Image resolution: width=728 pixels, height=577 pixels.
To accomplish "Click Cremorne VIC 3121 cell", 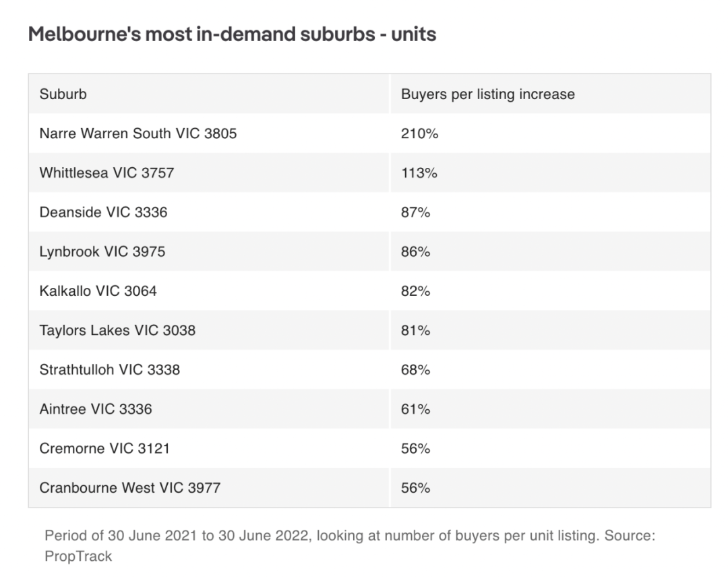I will pos(208,448).
